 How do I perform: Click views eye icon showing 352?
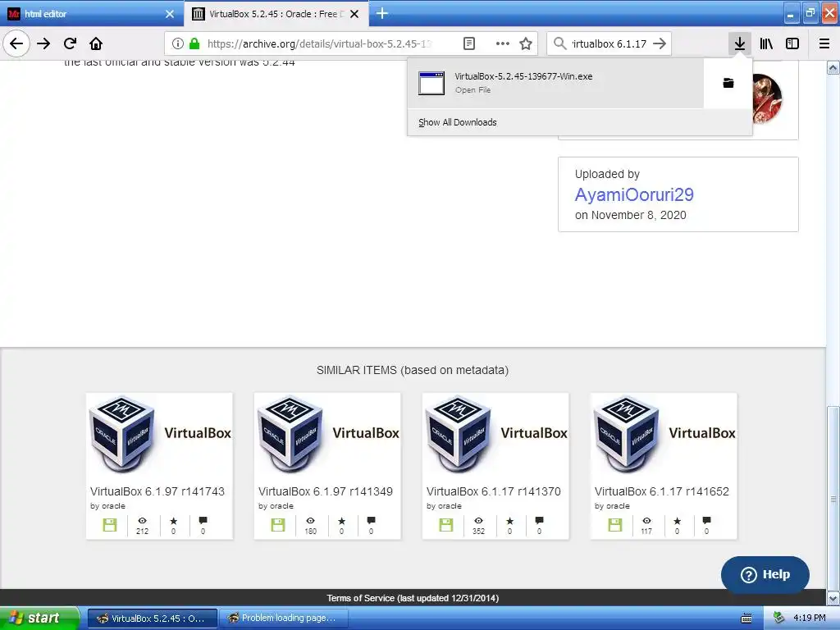(478, 521)
